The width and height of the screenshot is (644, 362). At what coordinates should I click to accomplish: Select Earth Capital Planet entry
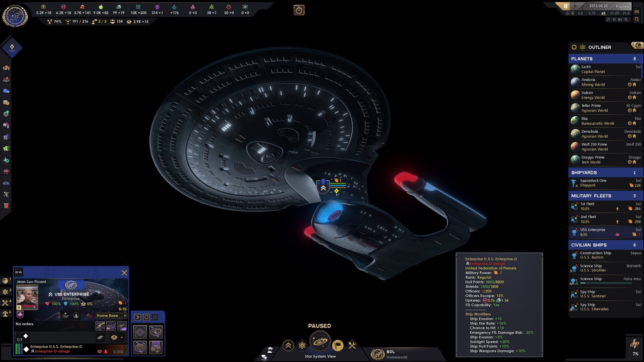pyautogui.click(x=604, y=69)
